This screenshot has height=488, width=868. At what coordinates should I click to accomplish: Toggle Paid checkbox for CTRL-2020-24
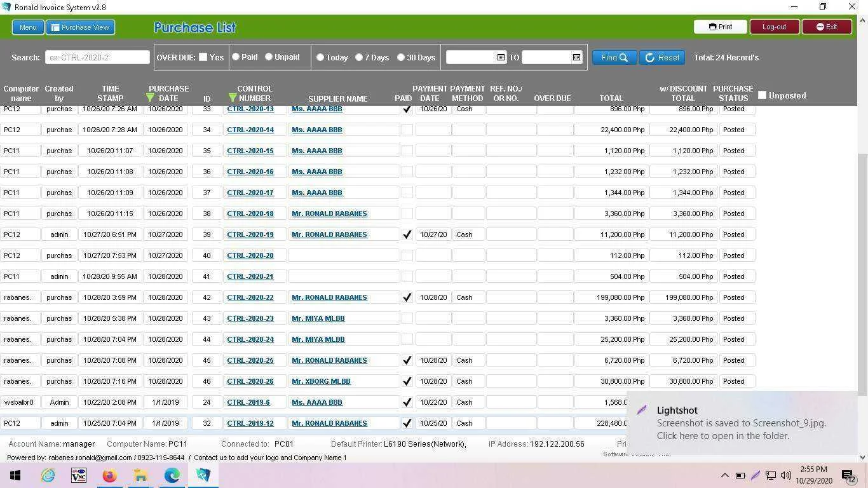[x=407, y=339]
